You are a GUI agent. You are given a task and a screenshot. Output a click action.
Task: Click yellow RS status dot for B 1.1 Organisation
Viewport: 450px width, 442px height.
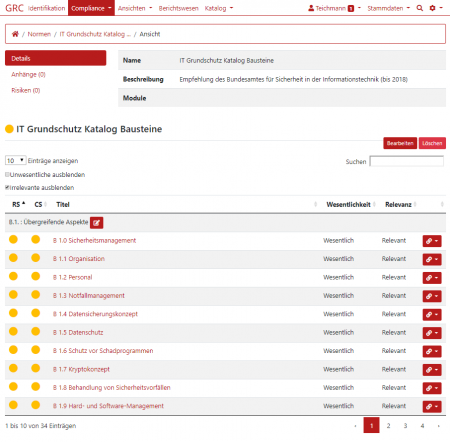click(x=13, y=258)
